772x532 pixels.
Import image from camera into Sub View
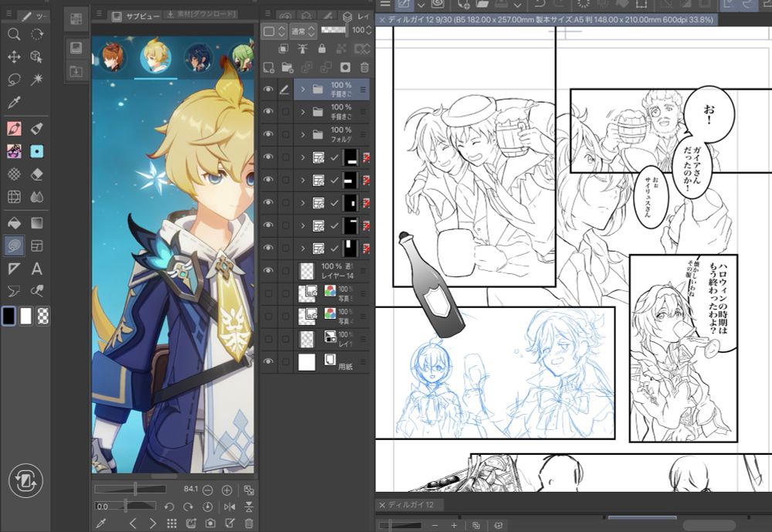pyautogui.click(x=210, y=524)
